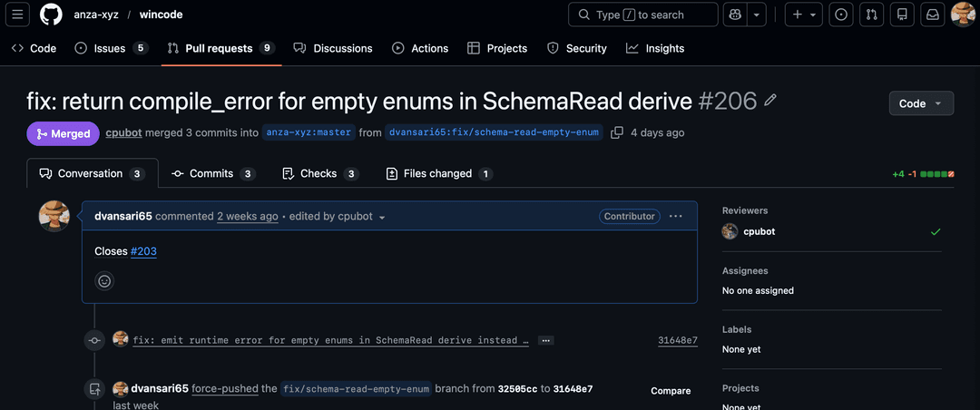Open linked issue #203
The height and width of the screenshot is (410, 980).
coord(143,250)
